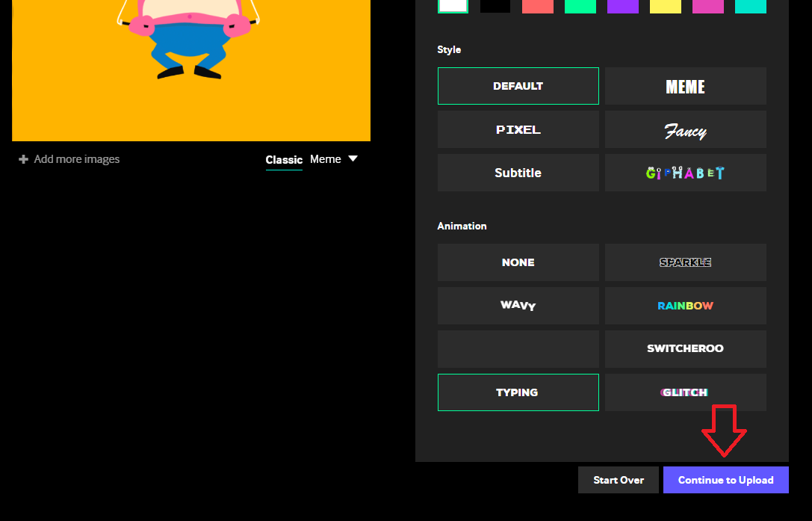The height and width of the screenshot is (521, 812).
Task: Select the MEME text style
Action: (685, 86)
